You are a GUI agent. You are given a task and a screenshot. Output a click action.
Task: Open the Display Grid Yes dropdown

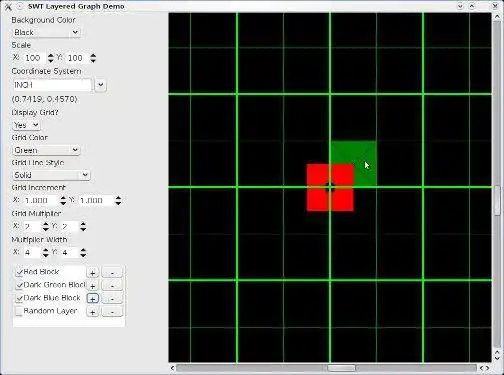pyautogui.click(x=26, y=125)
